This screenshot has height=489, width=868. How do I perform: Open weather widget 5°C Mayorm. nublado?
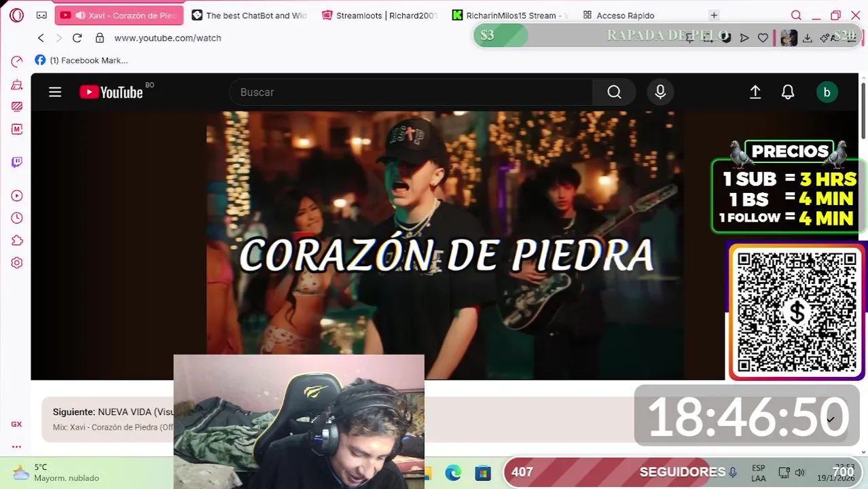click(56, 473)
